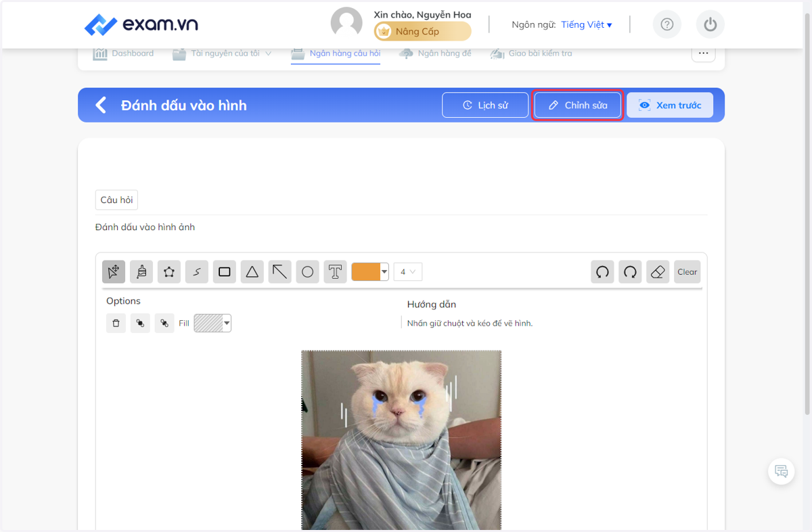Screen dimensions: 812x532
Task: Select the move/pointer selection tool
Action: pos(114,271)
